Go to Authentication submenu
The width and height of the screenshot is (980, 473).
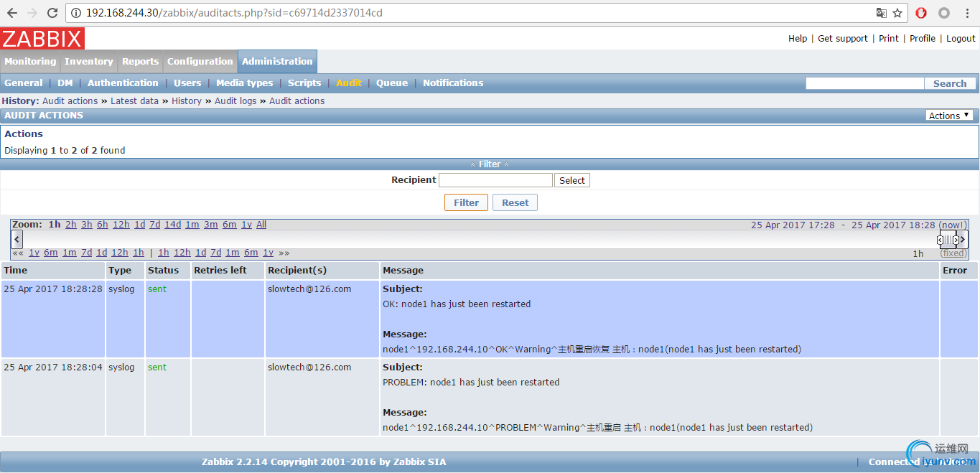[x=123, y=83]
